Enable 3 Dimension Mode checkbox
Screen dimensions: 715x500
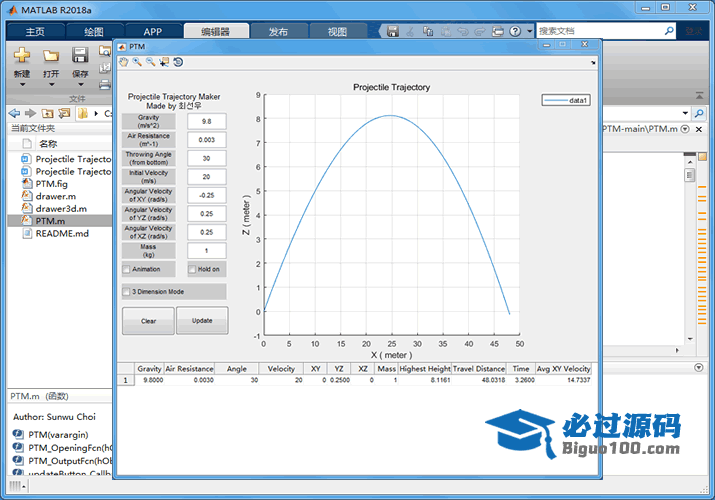127,292
